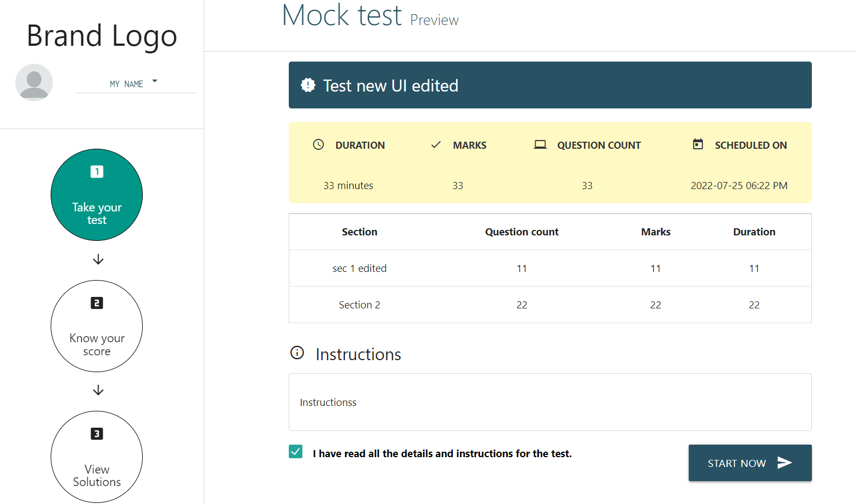Click the Brand Logo text

tap(102, 36)
